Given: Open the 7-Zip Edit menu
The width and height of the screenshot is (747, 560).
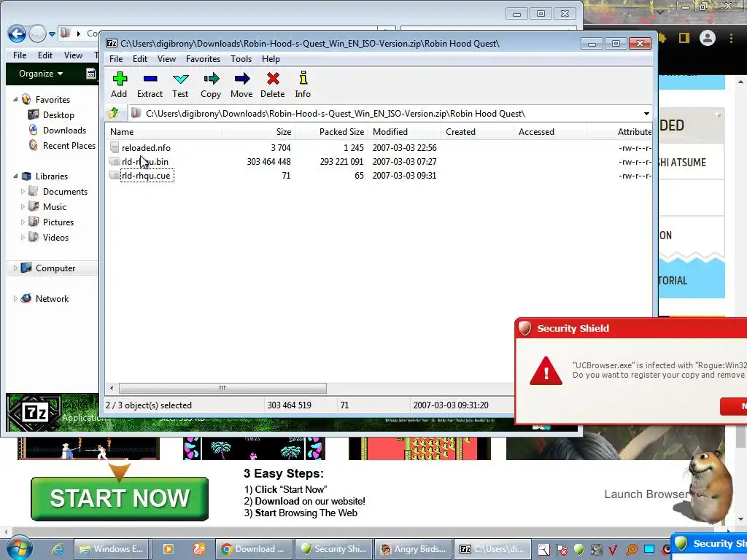Looking at the screenshot, I should pyautogui.click(x=139, y=59).
